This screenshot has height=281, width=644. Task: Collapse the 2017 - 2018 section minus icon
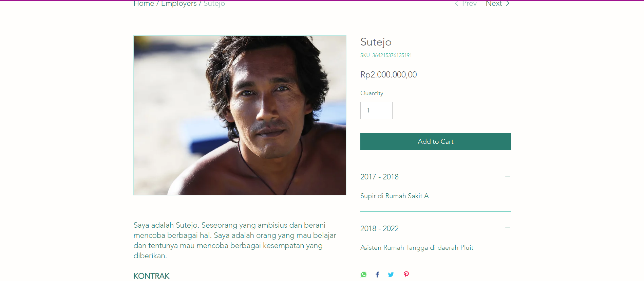point(508,176)
